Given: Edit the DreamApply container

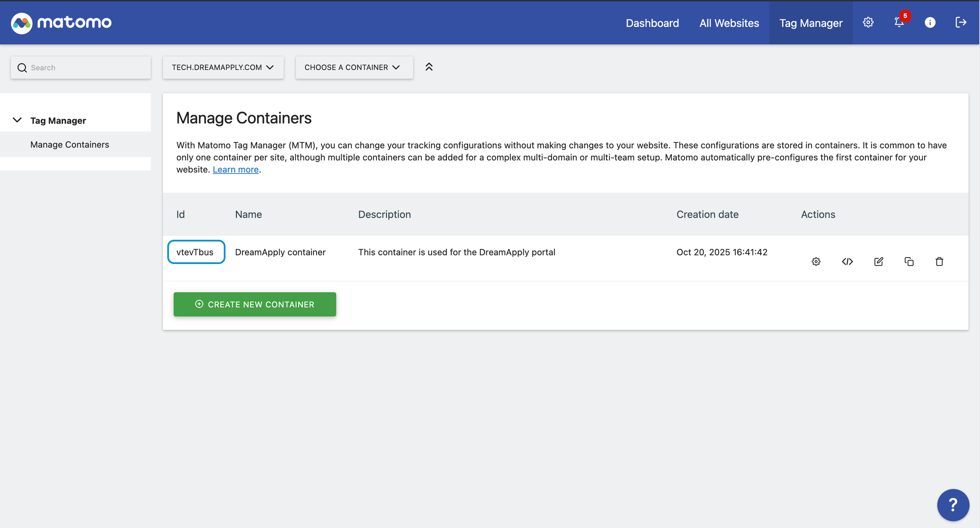Looking at the screenshot, I should [878, 262].
